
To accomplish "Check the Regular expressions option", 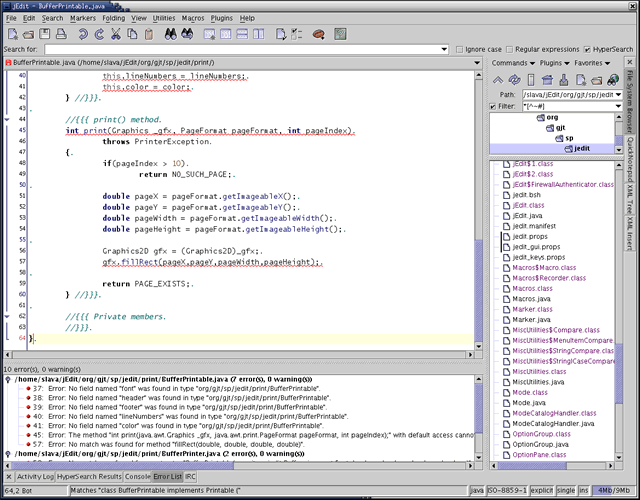I will point(509,49).
